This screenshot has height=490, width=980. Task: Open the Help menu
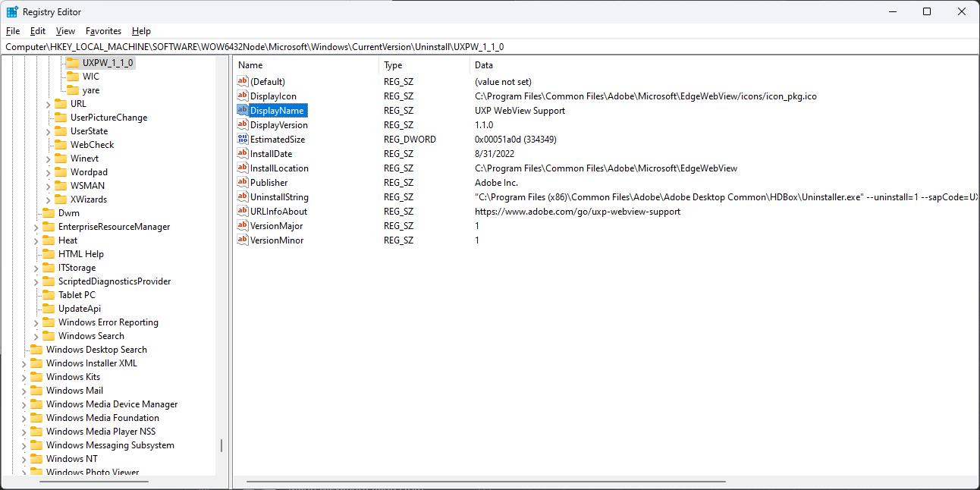pyautogui.click(x=141, y=31)
